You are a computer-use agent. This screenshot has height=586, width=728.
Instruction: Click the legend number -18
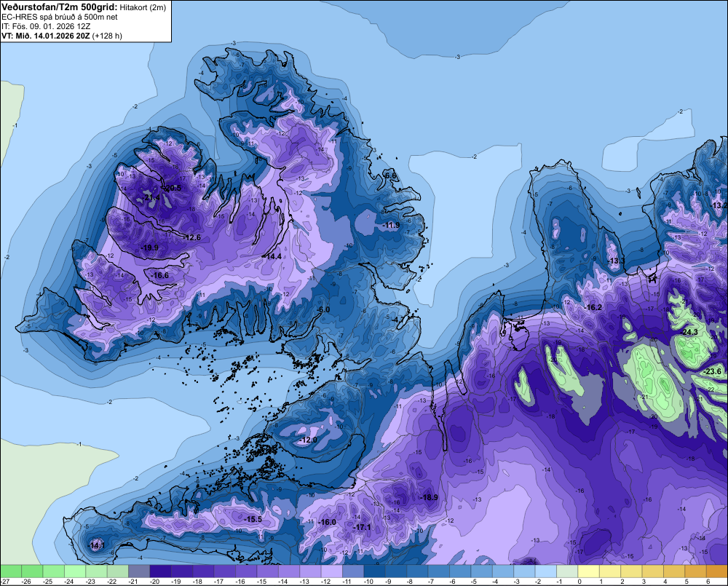point(197,582)
